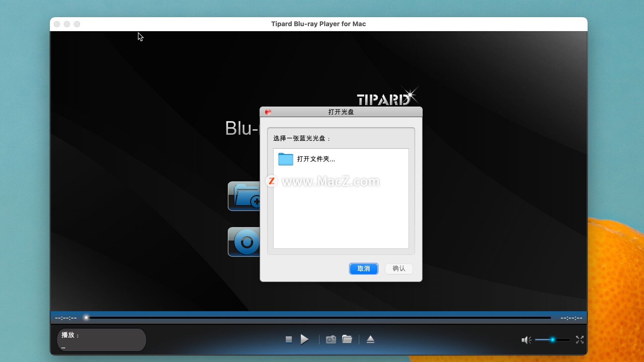
Task: Stop playback with the stop button
Action: click(288, 340)
